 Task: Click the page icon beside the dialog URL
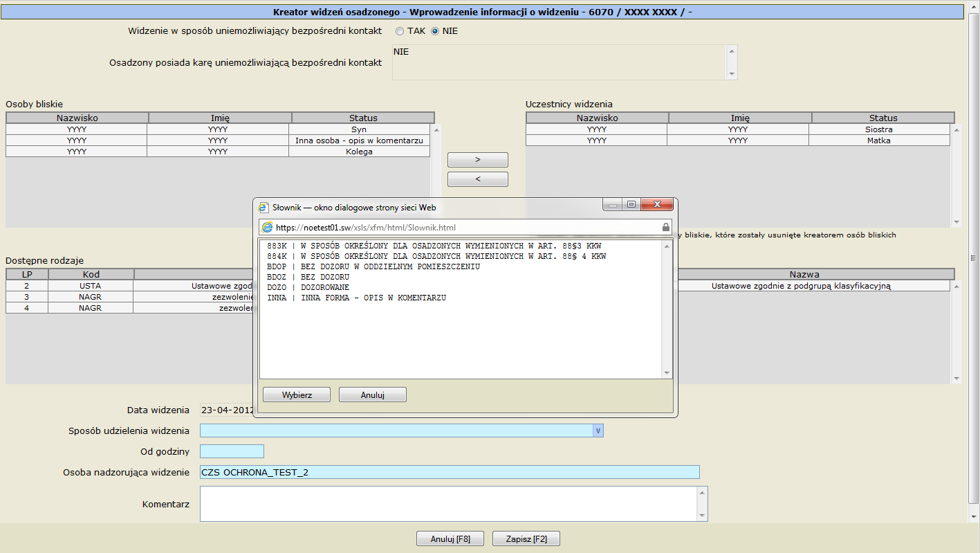pyautogui.click(x=267, y=227)
